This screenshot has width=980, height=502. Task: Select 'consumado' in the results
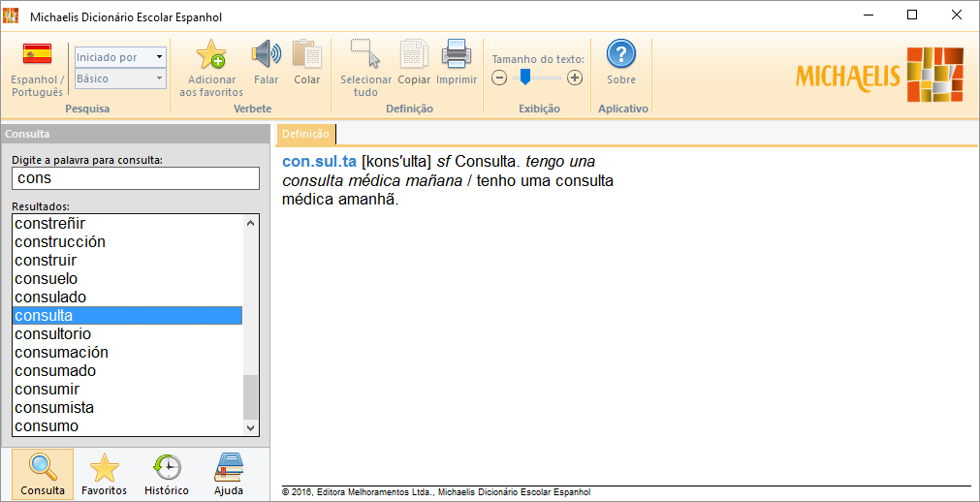click(x=128, y=371)
